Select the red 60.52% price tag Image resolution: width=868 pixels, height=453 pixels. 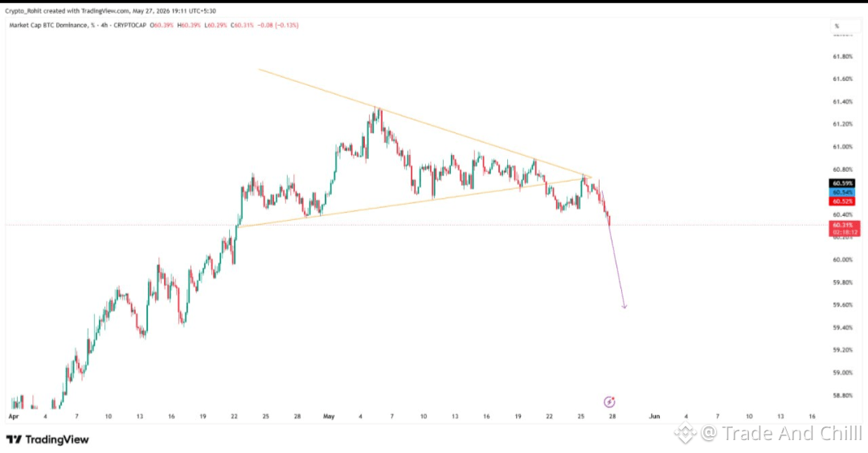(842, 202)
